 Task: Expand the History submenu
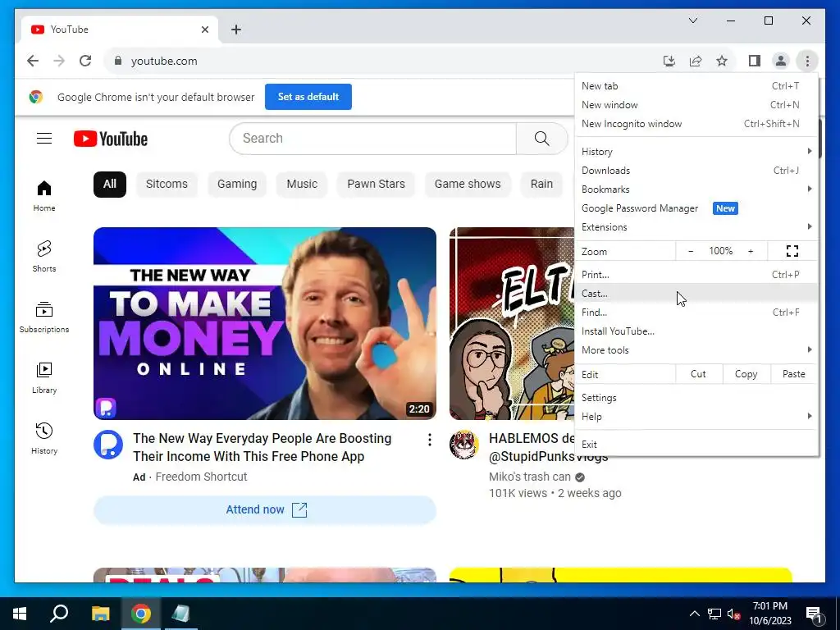[696, 152]
